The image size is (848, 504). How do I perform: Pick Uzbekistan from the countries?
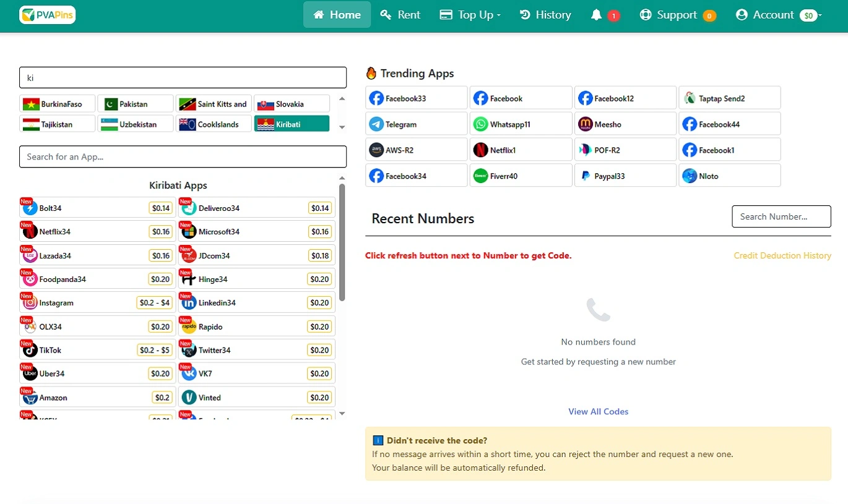click(135, 124)
